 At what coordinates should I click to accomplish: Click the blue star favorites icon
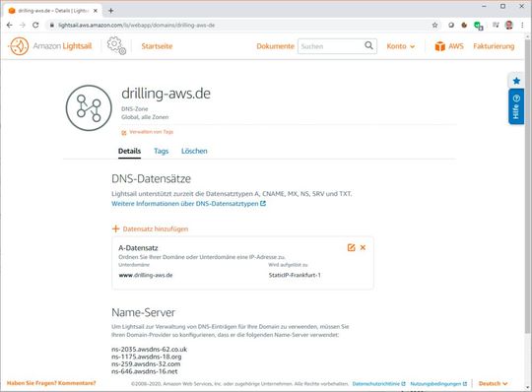click(516, 81)
